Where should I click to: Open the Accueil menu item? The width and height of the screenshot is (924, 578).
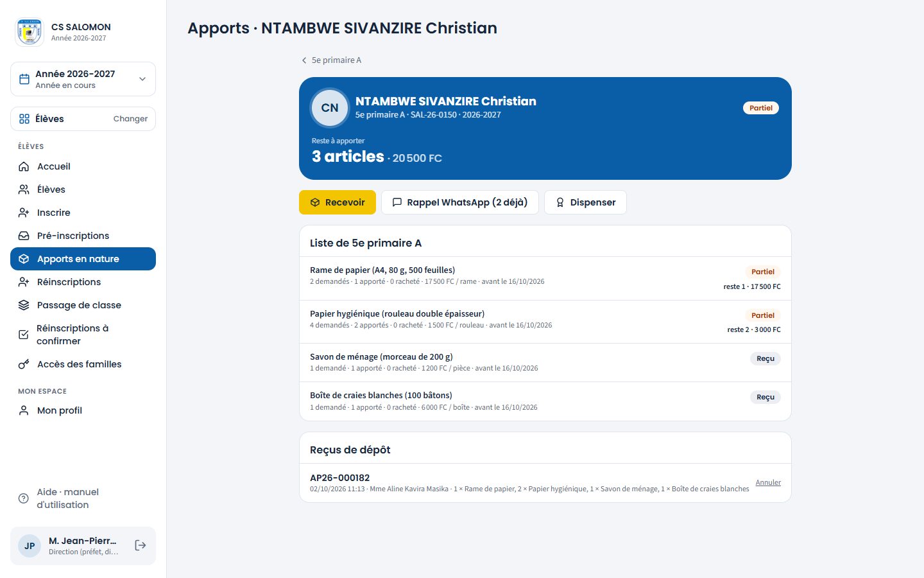[83, 166]
